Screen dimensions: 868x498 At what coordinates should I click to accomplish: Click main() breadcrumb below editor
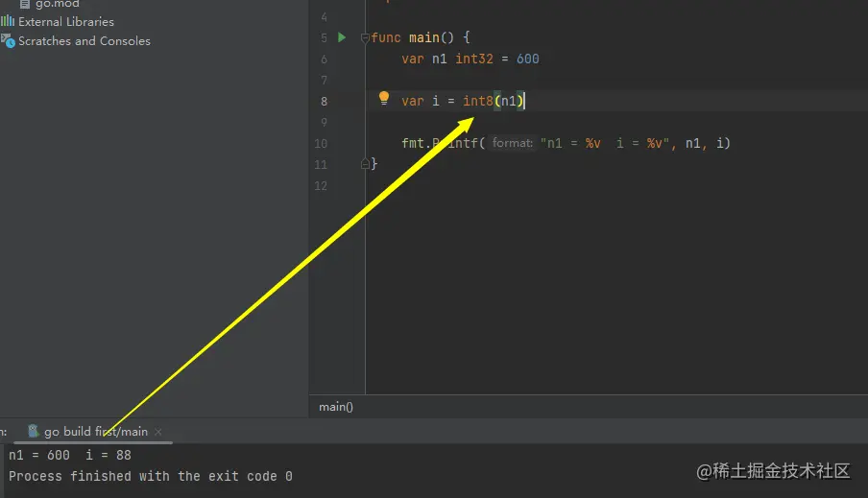[x=335, y=407]
